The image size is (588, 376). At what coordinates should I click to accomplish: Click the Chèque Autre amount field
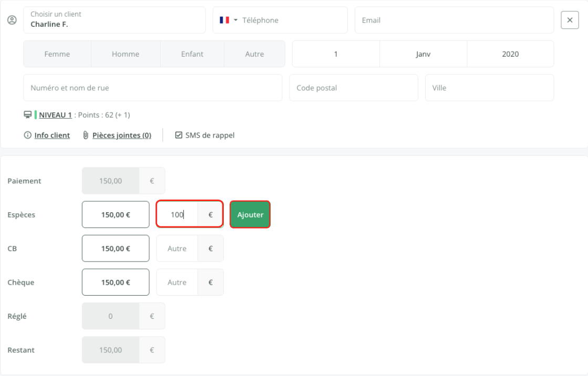click(177, 282)
